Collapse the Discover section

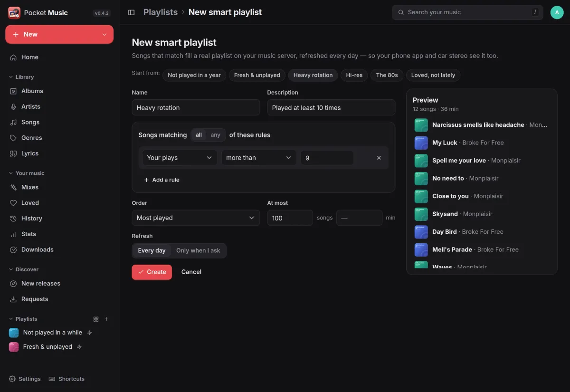point(24,269)
